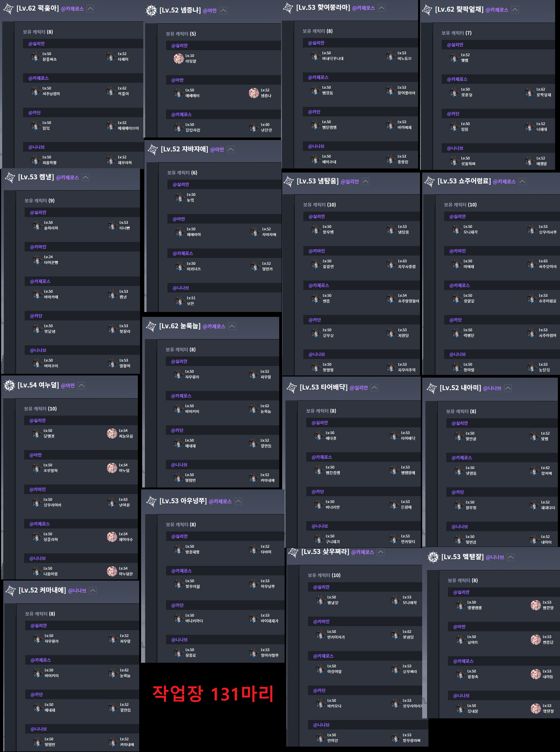Click the class emblem beside [Lv.62 퍽훛아]
The width and height of the screenshot is (560, 752).
pyautogui.click(x=8, y=9)
